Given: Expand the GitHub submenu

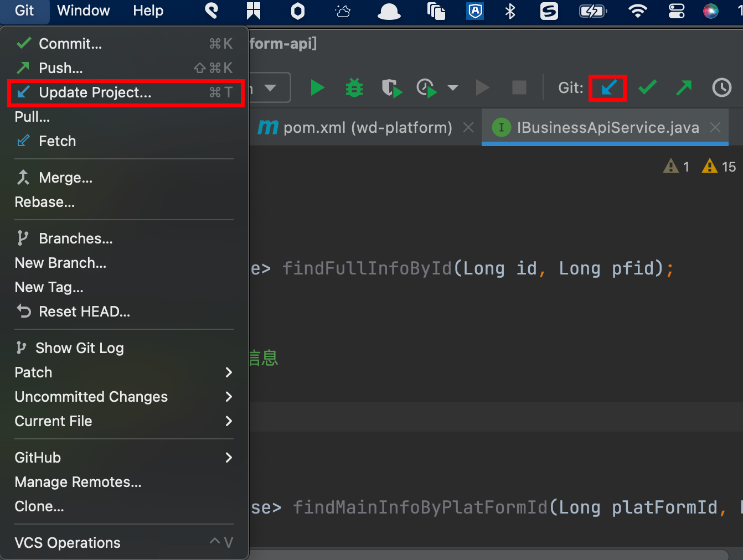Looking at the screenshot, I should tap(125, 458).
